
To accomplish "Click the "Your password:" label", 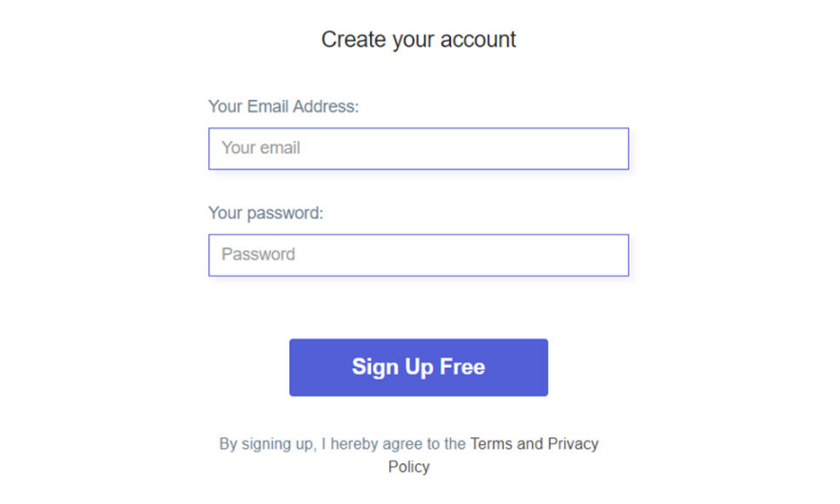I will (265, 213).
